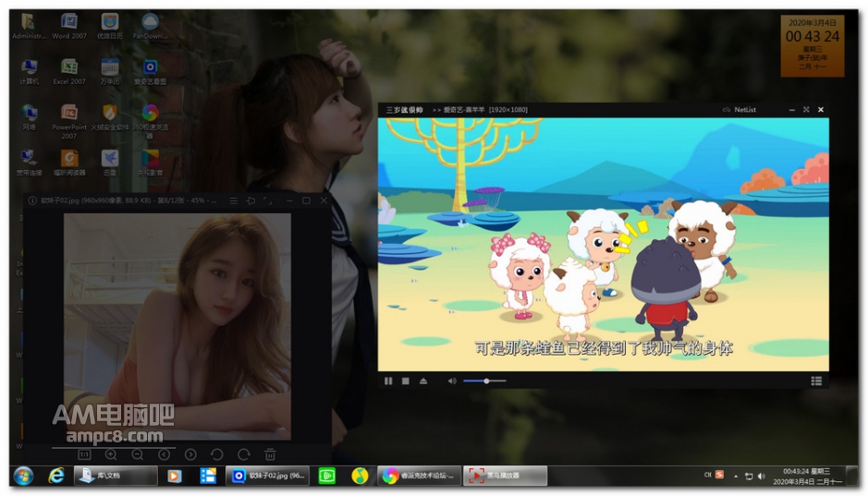868x496 pixels.
Task: Open 网络 desktop icon
Action: [x=29, y=116]
